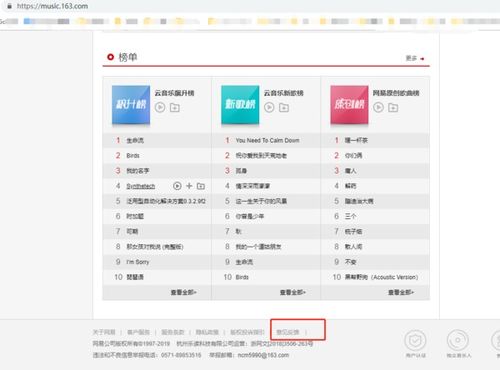The image size is (500, 370).
Task: Collect the 云音乐新歌榜 chart to playlist
Action: tap(284, 108)
